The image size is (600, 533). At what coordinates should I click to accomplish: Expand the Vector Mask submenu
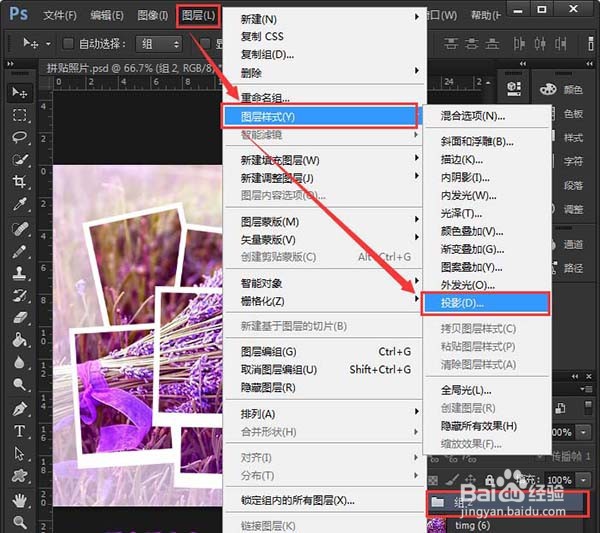416,237
